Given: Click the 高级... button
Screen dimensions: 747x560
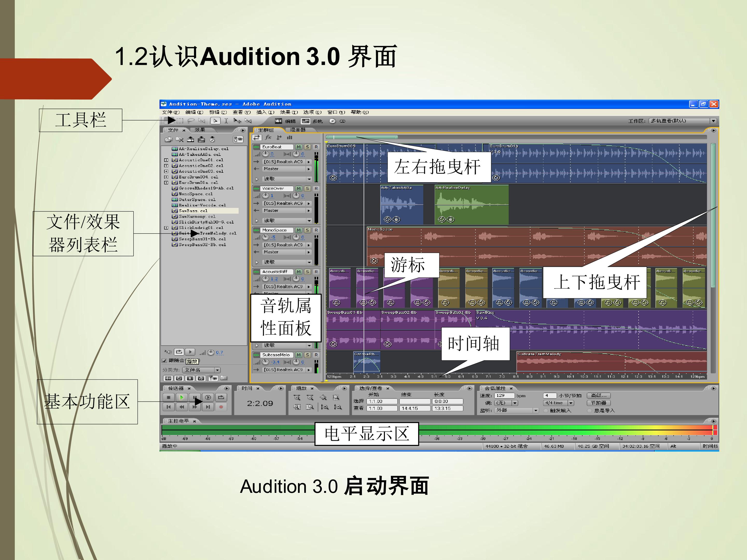Looking at the screenshot, I should (599, 396).
